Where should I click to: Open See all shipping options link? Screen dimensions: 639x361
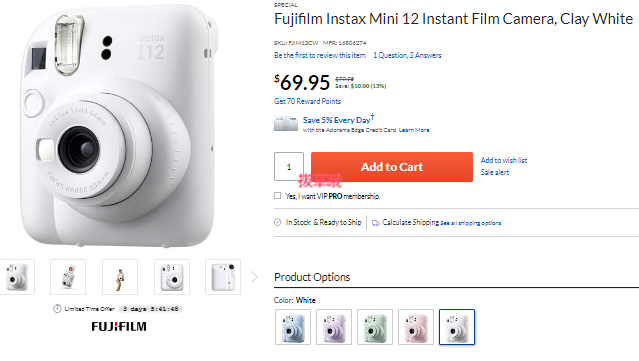point(471,223)
